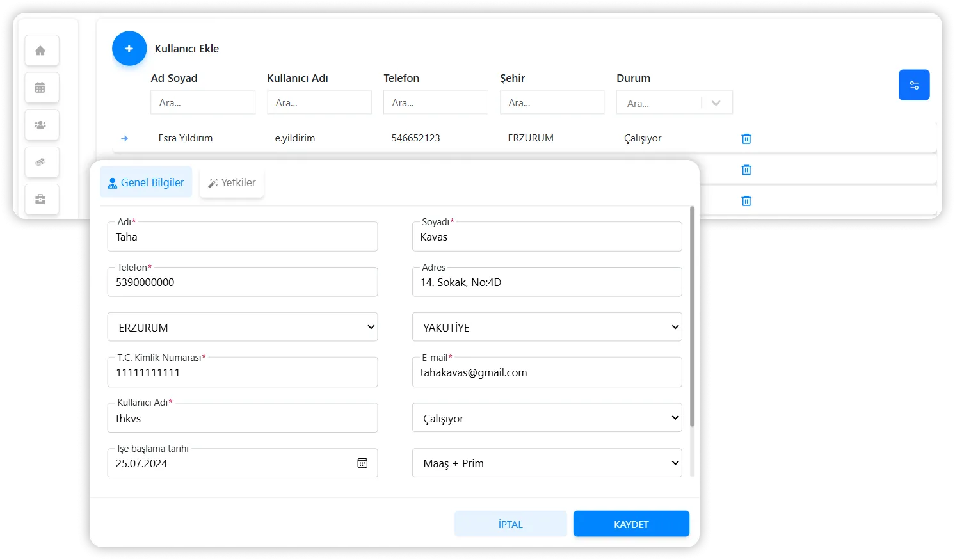This screenshot has width=955, height=560.
Task: Expand the Maaş + Prim dropdown
Action: [x=547, y=463]
